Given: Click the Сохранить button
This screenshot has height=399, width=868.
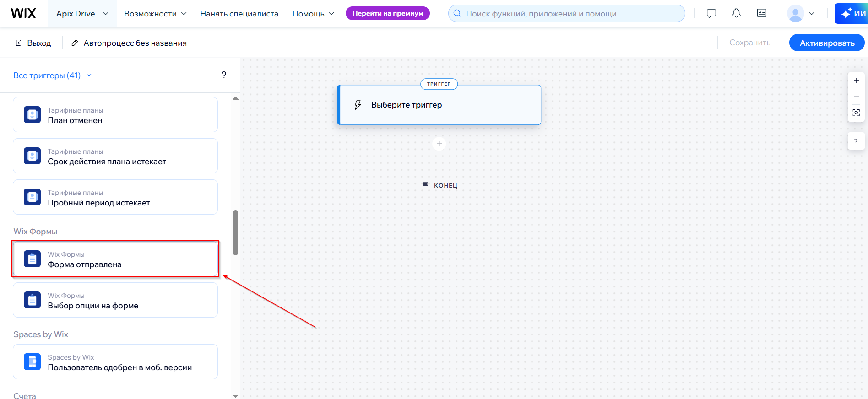Looking at the screenshot, I should tap(749, 43).
